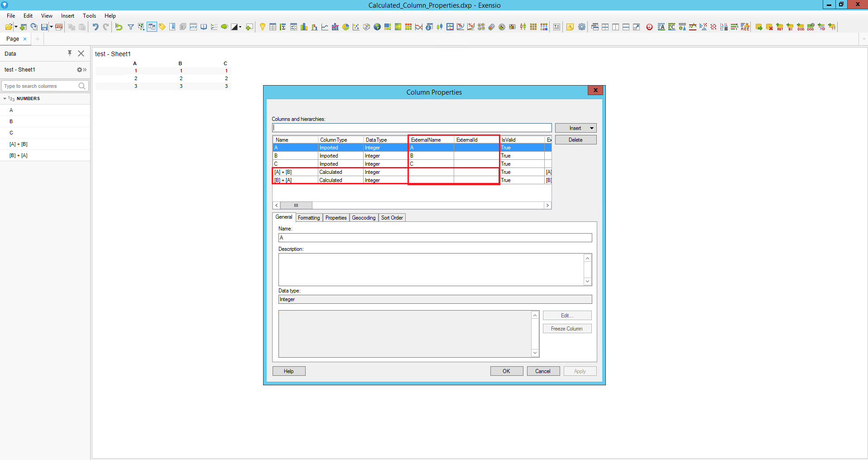Click the Line Chart toolbar icon
The height and width of the screenshot is (460, 868).
coord(325,27)
